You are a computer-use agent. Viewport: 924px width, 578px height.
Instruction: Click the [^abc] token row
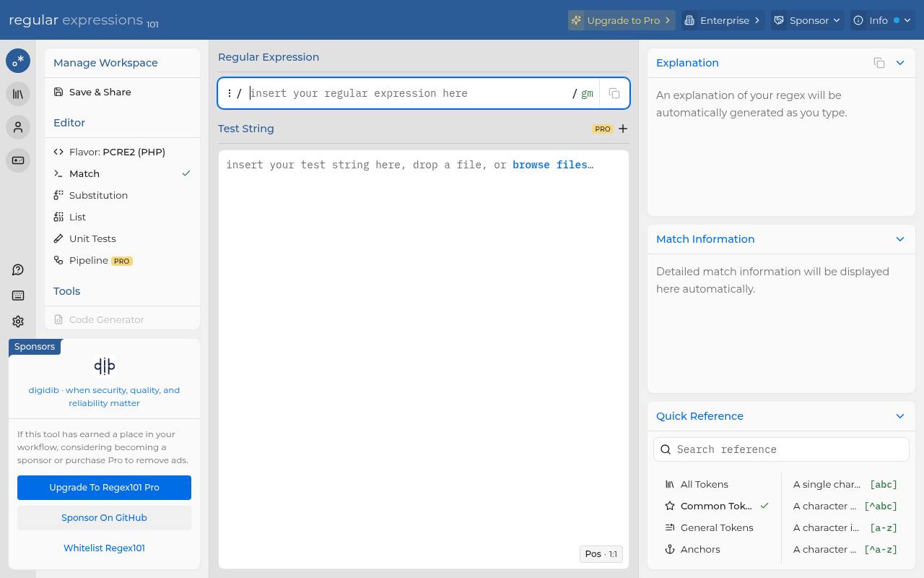click(845, 506)
